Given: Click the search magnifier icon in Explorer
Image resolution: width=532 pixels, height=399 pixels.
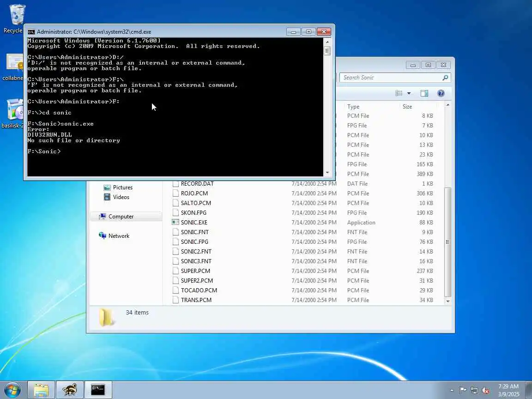Looking at the screenshot, I should pyautogui.click(x=445, y=78).
